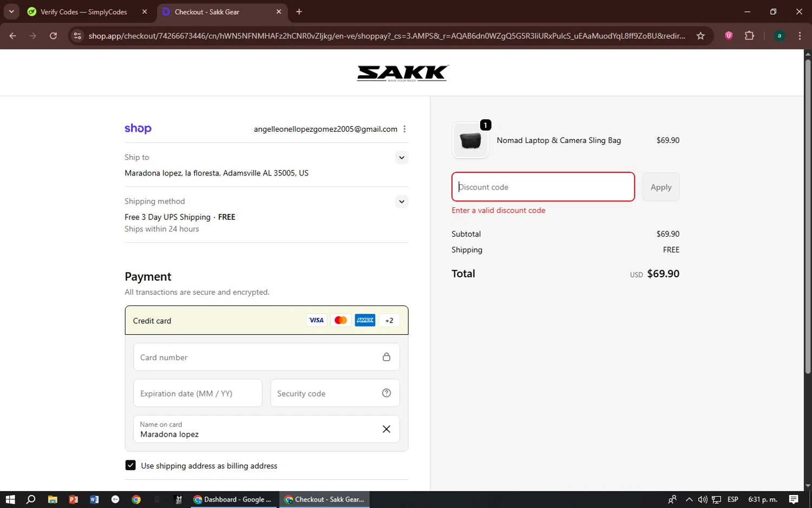Image resolution: width=812 pixels, height=508 pixels.
Task: Expand the Ship to address section
Action: [x=401, y=158]
